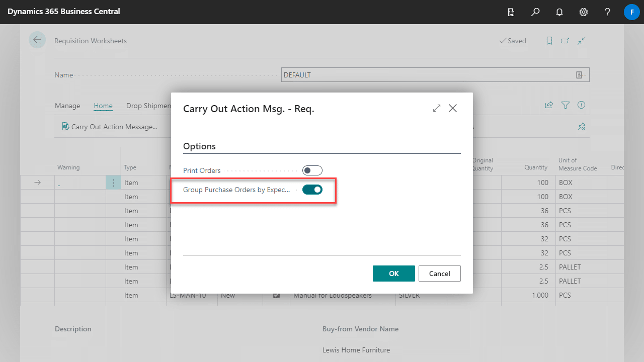Viewport: 644px width, 362px height.
Task: Open the search magnifier icon
Action: [x=535, y=12]
